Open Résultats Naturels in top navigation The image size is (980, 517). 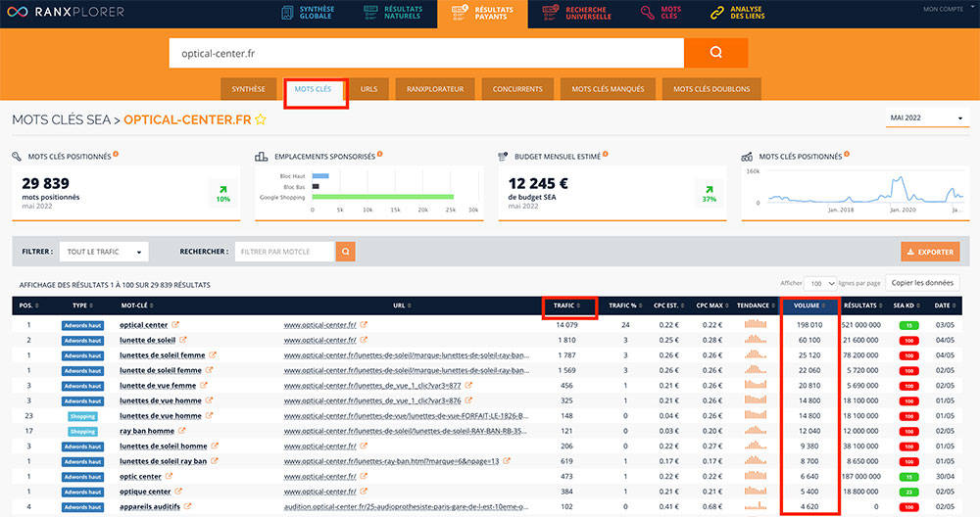(x=393, y=13)
